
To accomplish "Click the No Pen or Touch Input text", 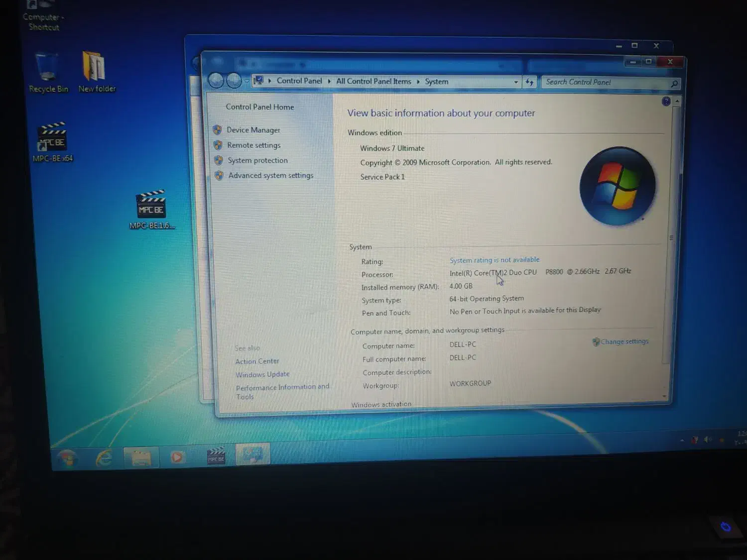I will 525,311.
